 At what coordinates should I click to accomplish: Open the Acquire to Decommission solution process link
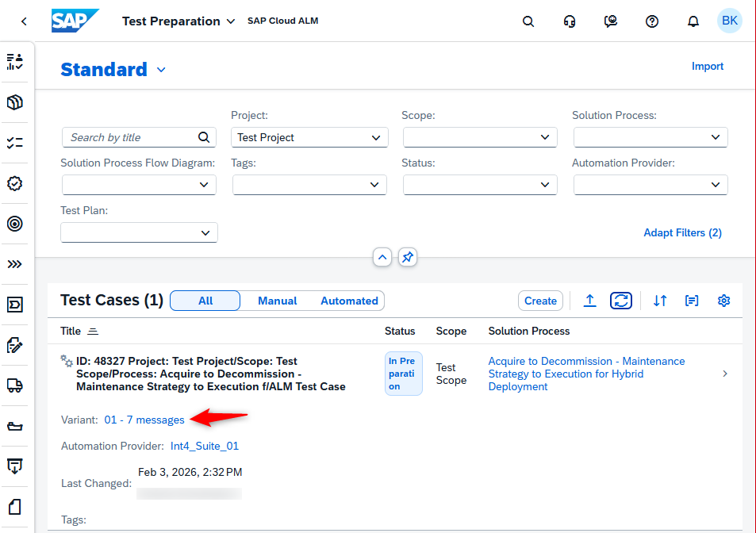click(x=586, y=374)
